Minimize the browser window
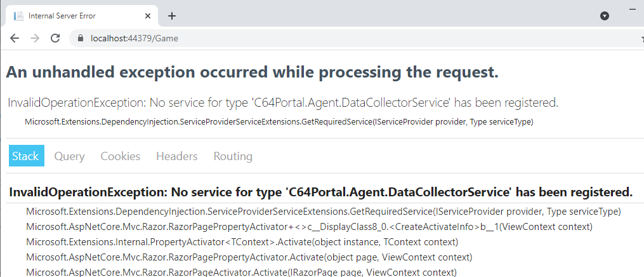Viewport: 644px width, 277px height. 632,9
